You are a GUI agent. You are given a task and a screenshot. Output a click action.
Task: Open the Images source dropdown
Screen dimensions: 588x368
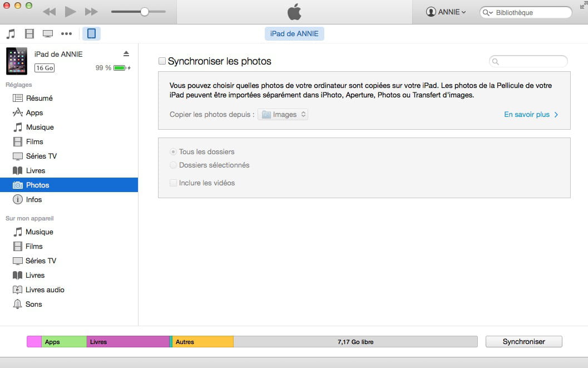(283, 115)
